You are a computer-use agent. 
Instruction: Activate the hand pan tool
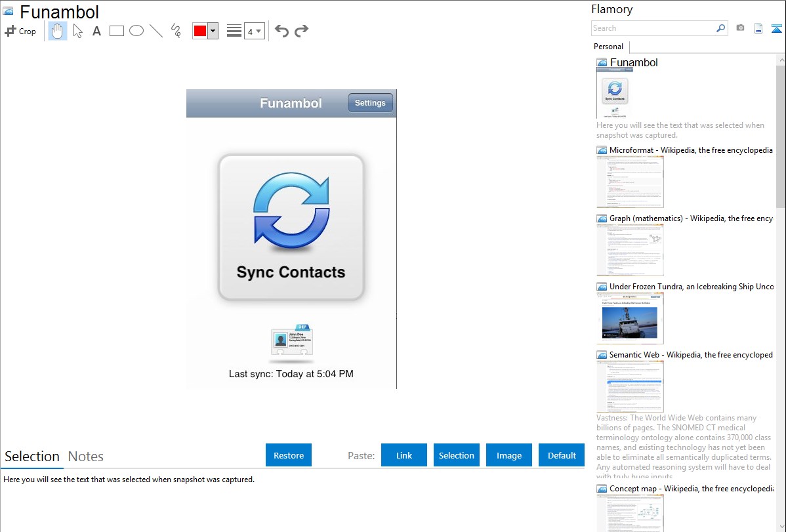58,31
